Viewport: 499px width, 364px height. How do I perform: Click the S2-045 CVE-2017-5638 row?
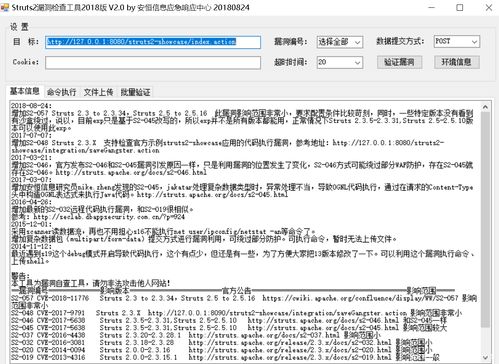[x=229, y=328]
